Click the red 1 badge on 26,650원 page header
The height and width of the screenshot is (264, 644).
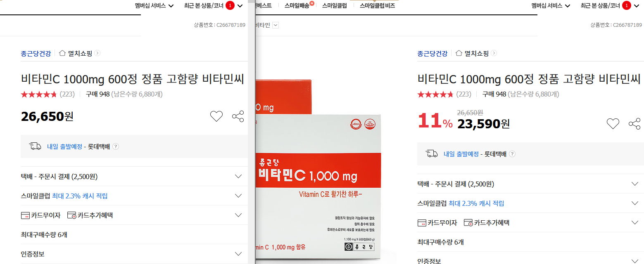[x=230, y=5]
